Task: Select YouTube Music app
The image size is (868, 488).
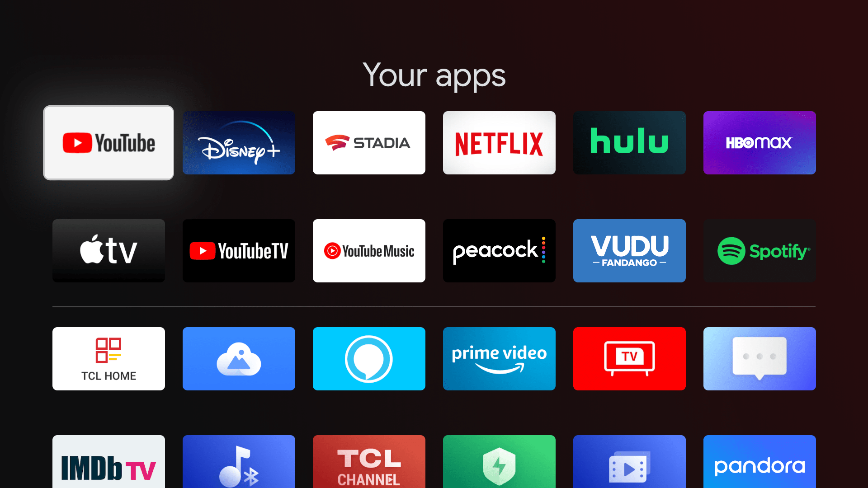Action: coord(368,250)
